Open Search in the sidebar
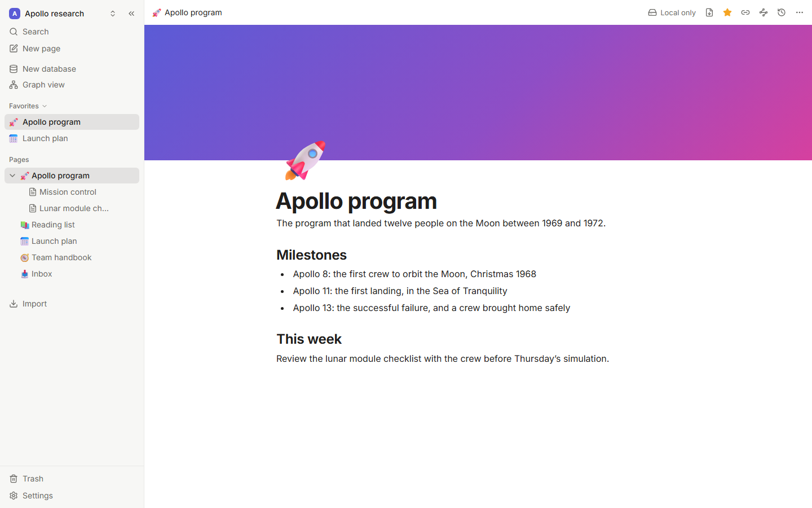Viewport: 812px width, 508px height. point(72,32)
